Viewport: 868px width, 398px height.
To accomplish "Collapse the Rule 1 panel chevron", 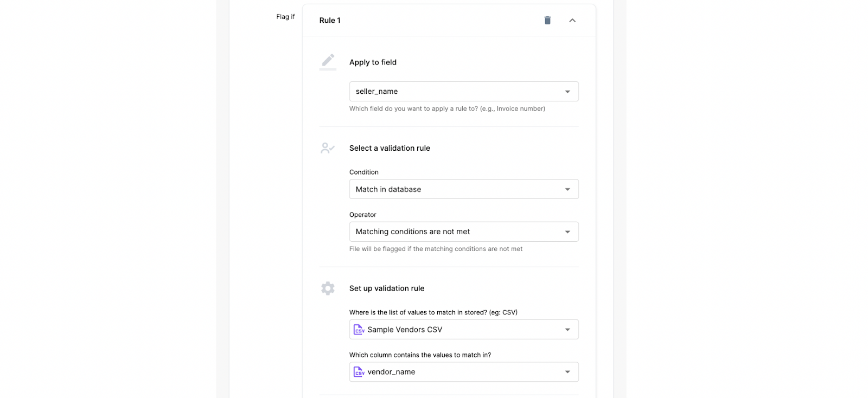I will click(x=572, y=20).
